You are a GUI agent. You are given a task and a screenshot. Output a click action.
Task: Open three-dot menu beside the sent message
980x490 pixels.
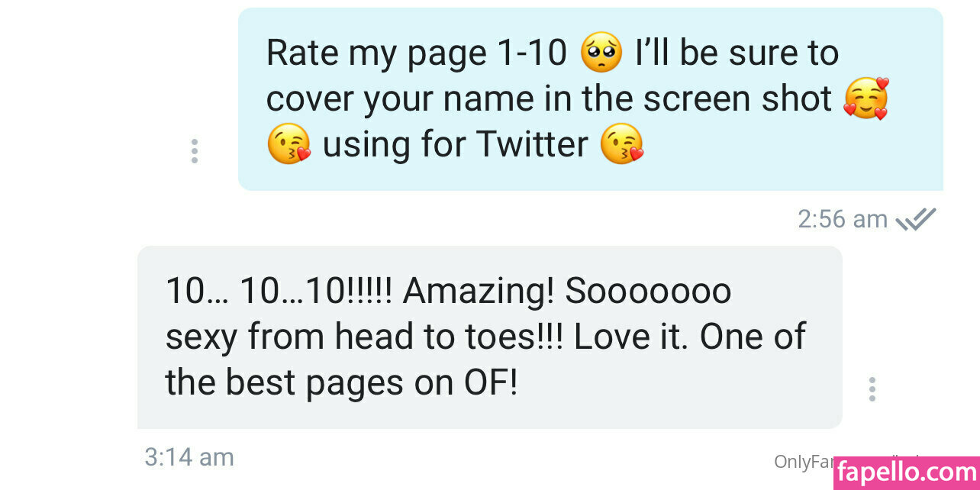(x=195, y=151)
